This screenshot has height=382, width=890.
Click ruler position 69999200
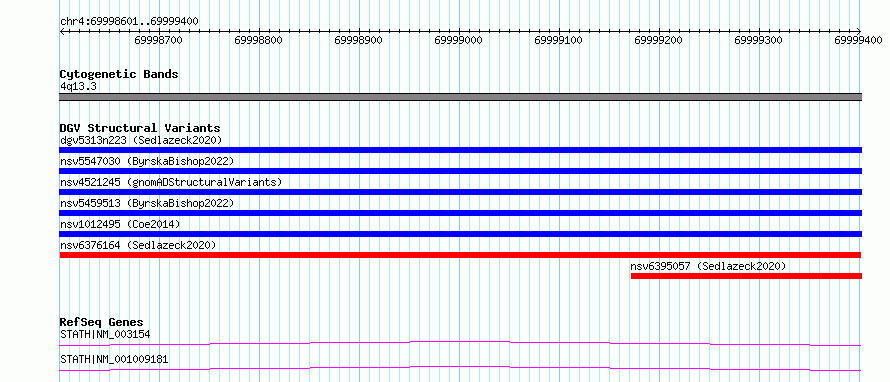[658, 40]
